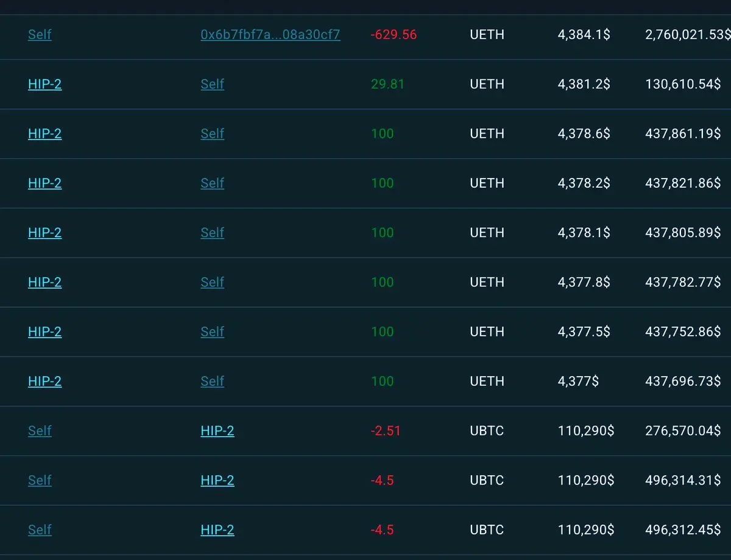The image size is (731, 560).
Task: Open HIP-2 link in the 4,378.1$ row
Action: (x=44, y=233)
